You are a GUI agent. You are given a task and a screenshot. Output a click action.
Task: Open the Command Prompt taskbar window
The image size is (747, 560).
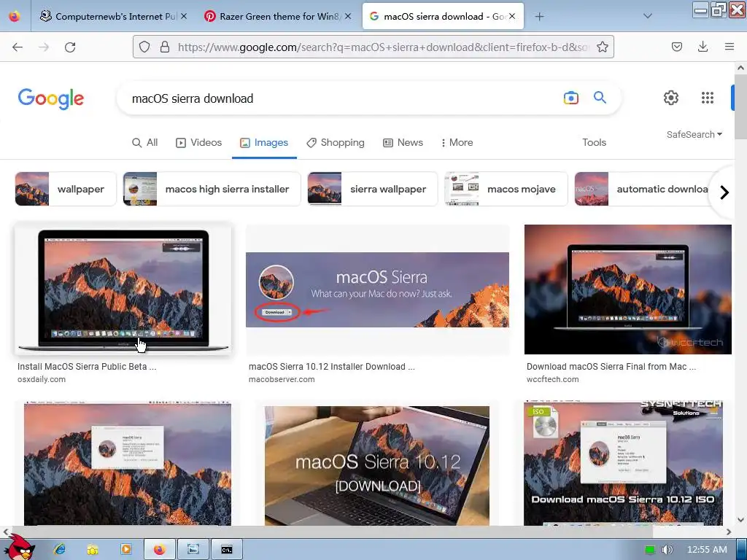pyautogui.click(x=227, y=550)
